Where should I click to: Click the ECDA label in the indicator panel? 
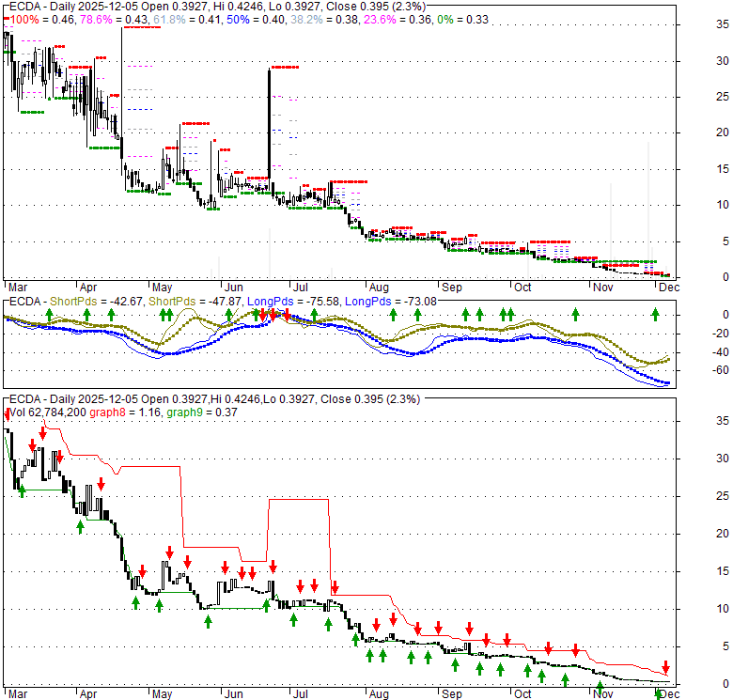pos(25,302)
